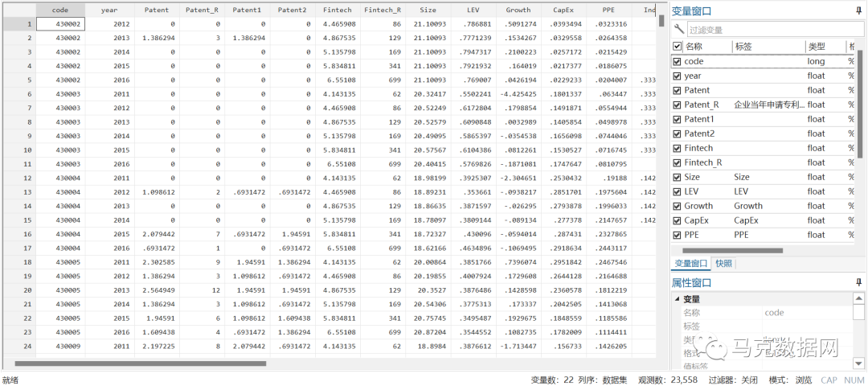
Task: Pin the 属性窗口 panel with its pushpin
Action: (x=858, y=283)
